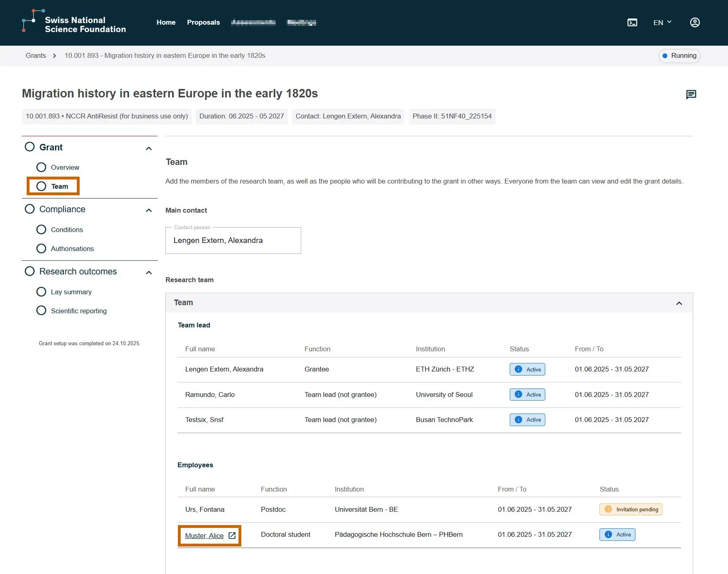The height and width of the screenshot is (574, 728).
Task: Click the Urs, Fontana employee name
Action: 205,509
